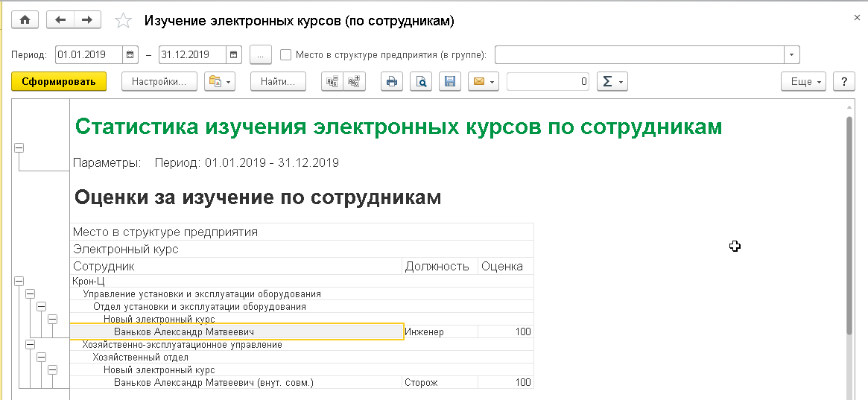Collapse all groups toolbar icon

tap(332, 82)
